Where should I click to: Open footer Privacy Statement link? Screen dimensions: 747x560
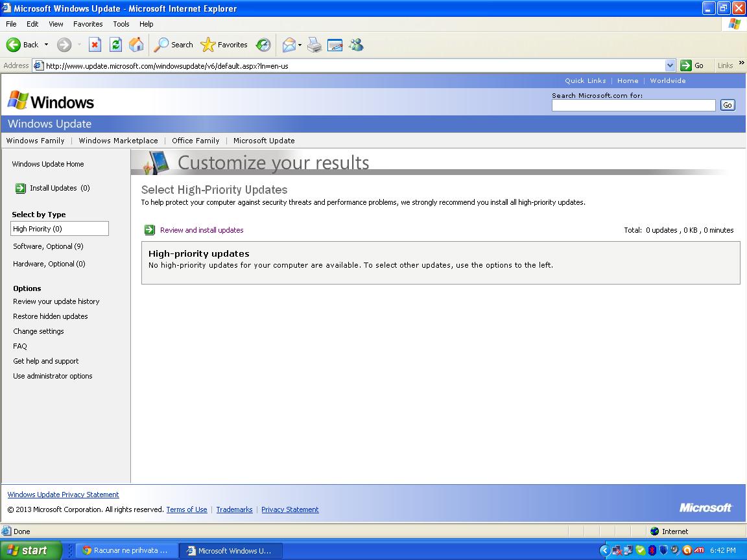click(290, 509)
